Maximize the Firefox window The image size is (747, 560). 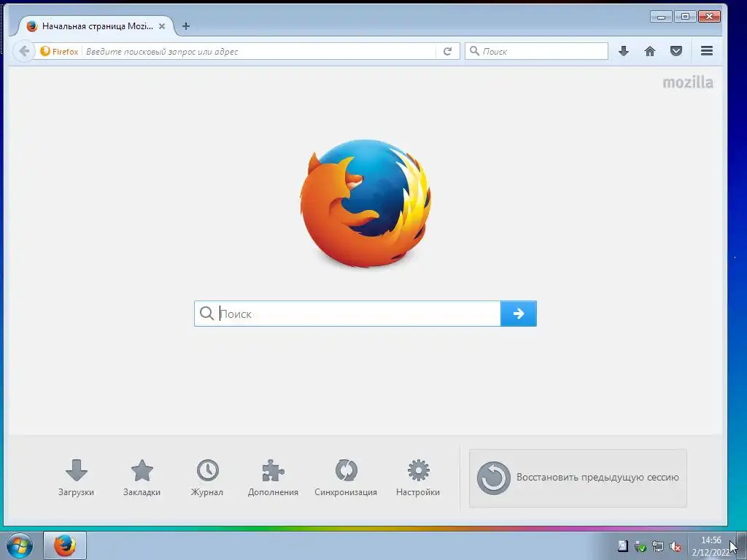(685, 17)
